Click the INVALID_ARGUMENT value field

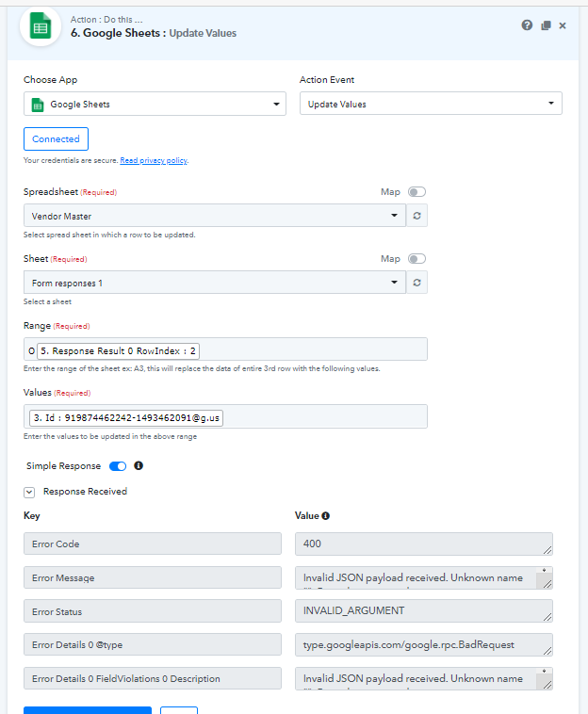[424, 611]
